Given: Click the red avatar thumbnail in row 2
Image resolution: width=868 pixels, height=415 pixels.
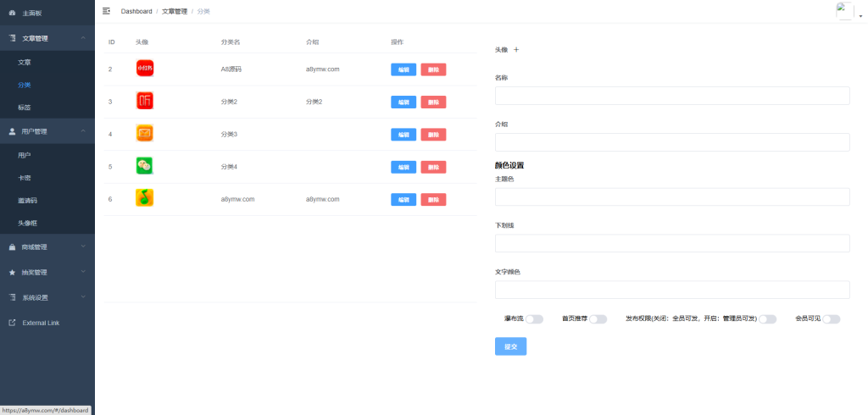Looking at the screenshot, I should tap(144, 68).
